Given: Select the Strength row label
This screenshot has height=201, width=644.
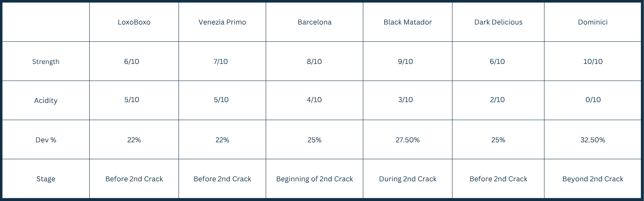Looking at the screenshot, I should pyautogui.click(x=45, y=62).
